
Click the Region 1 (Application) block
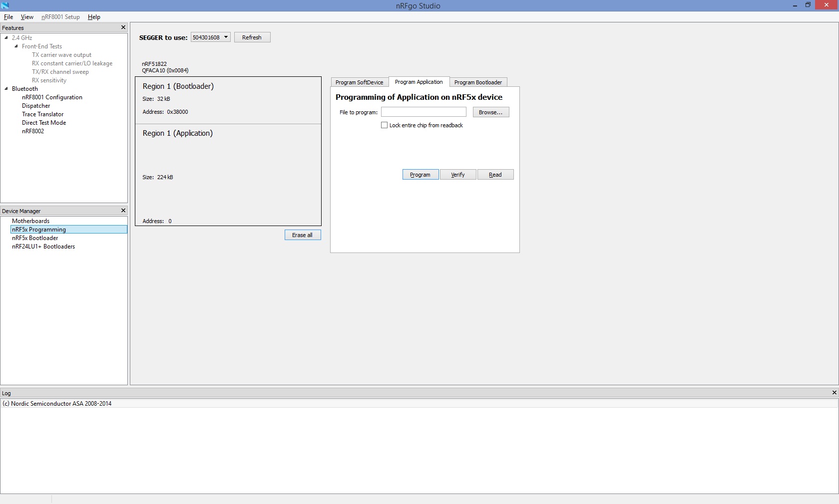[228, 175]
